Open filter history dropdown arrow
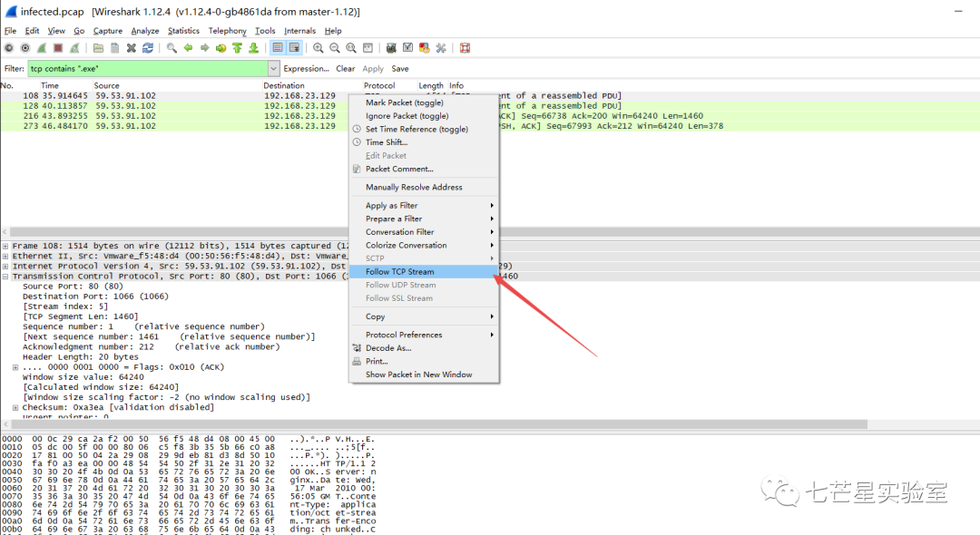Image resolution: width=980 pixels, height=535 pixels. [x=273, y=69]
